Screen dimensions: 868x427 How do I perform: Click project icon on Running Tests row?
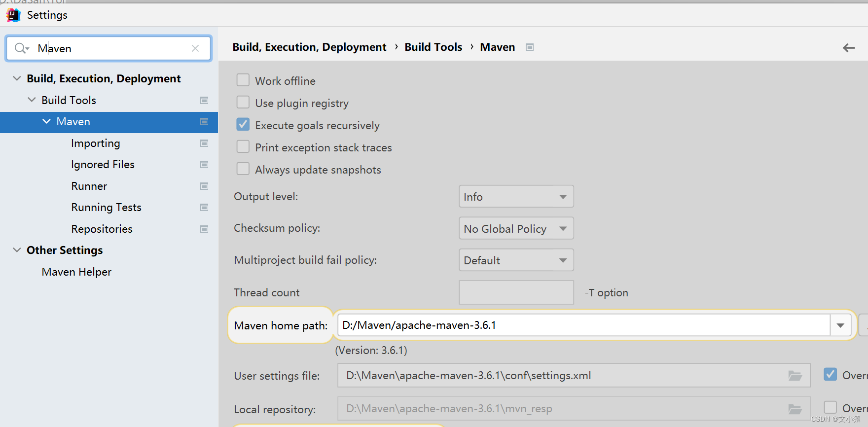204,207
